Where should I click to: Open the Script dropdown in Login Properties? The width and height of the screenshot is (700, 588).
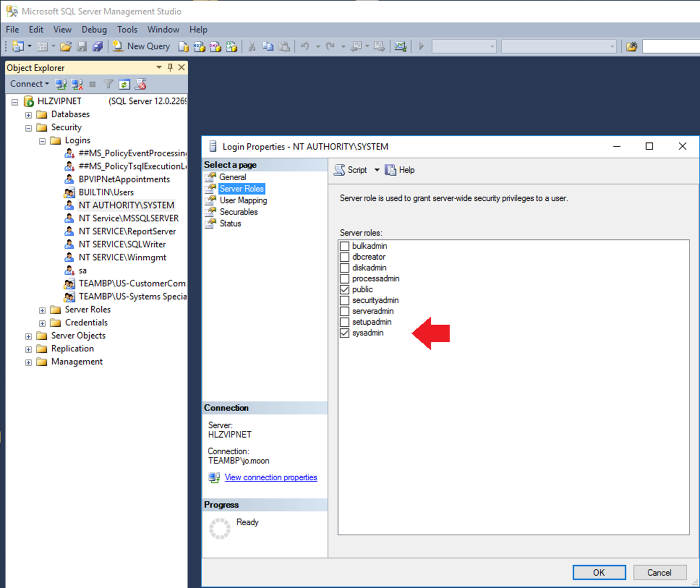pyautogui.click(x=377, y=170)
